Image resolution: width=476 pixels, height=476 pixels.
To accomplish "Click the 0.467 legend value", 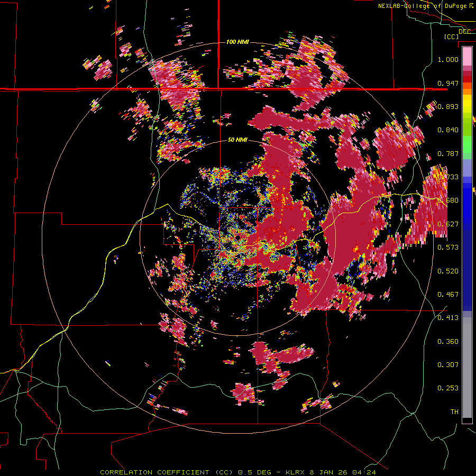I will click(x=448, y=295).
